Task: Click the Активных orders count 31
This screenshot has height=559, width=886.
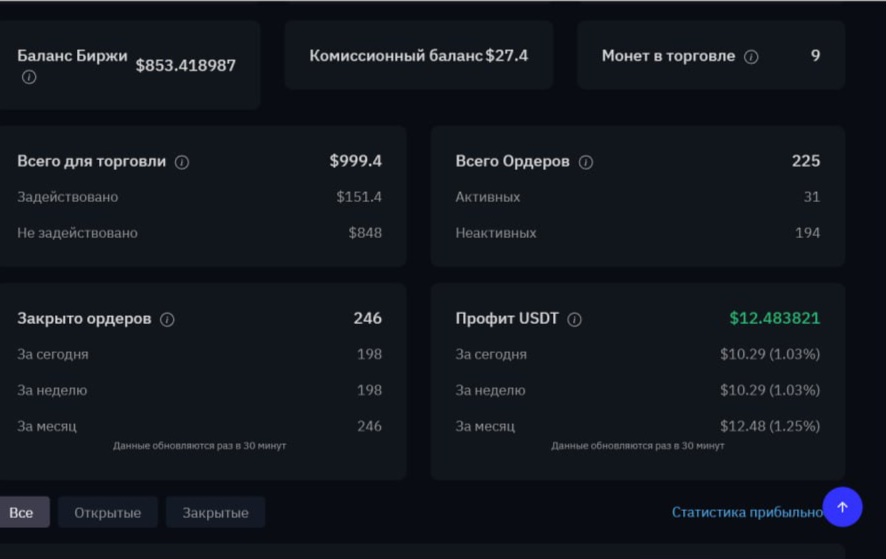Action: click(812, 197)
